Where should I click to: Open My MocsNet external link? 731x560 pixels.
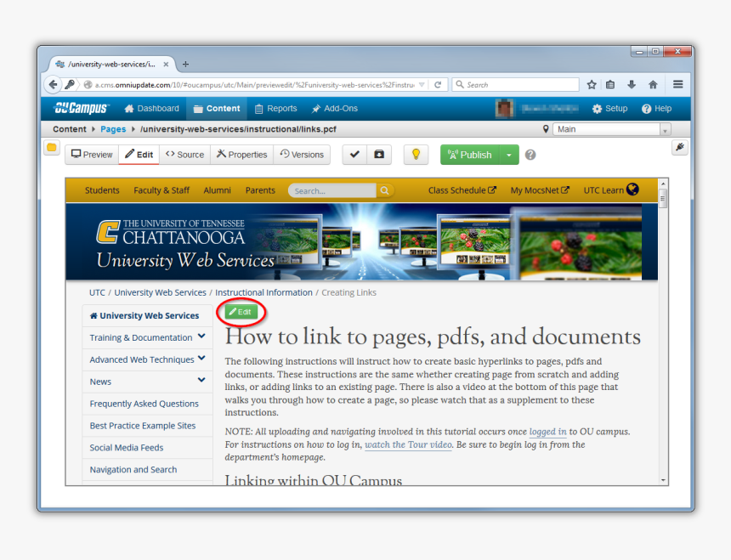click(540, 190)
